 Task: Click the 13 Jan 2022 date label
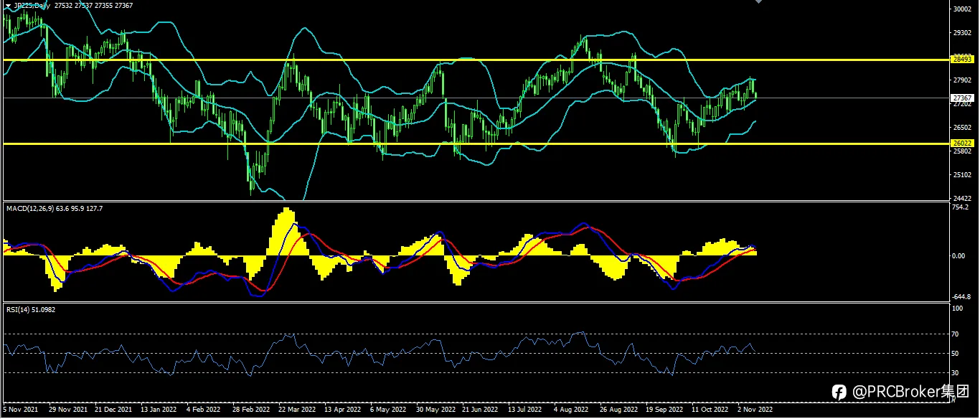(159, 410)
